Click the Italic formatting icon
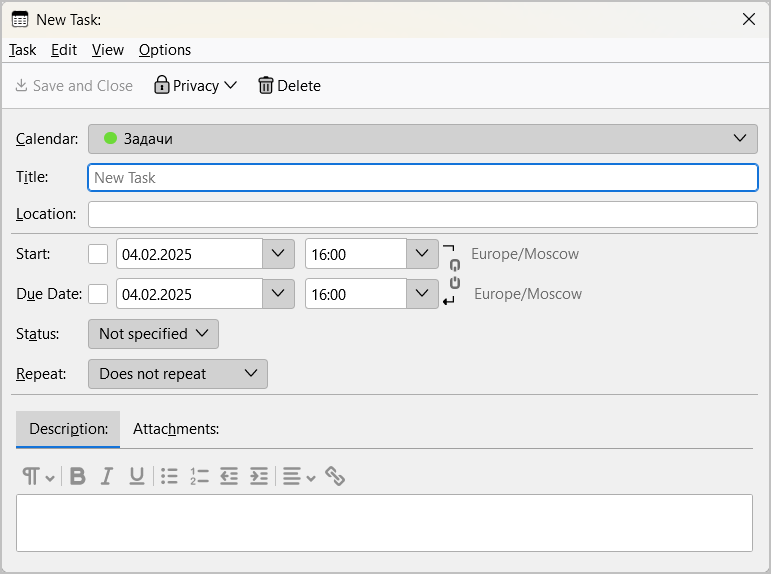The height and width of the screenshot is (574, 771). click(107, 476)
